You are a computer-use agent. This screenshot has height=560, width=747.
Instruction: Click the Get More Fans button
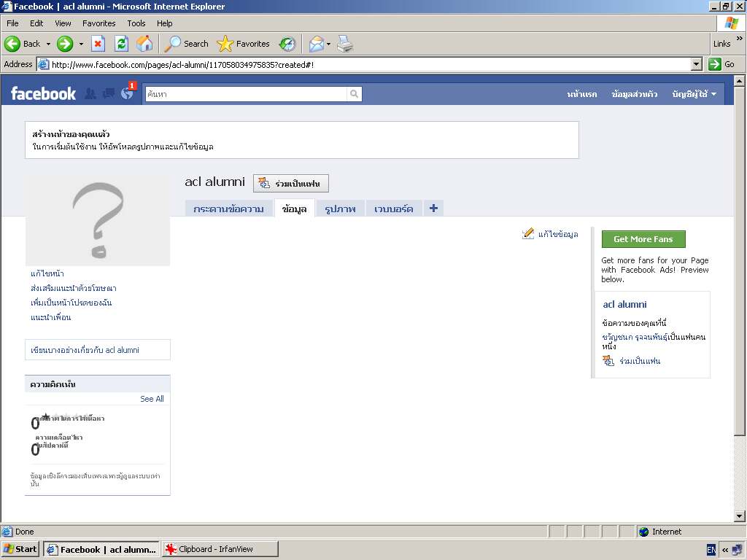pyautogui.click(x=643, y=239)
